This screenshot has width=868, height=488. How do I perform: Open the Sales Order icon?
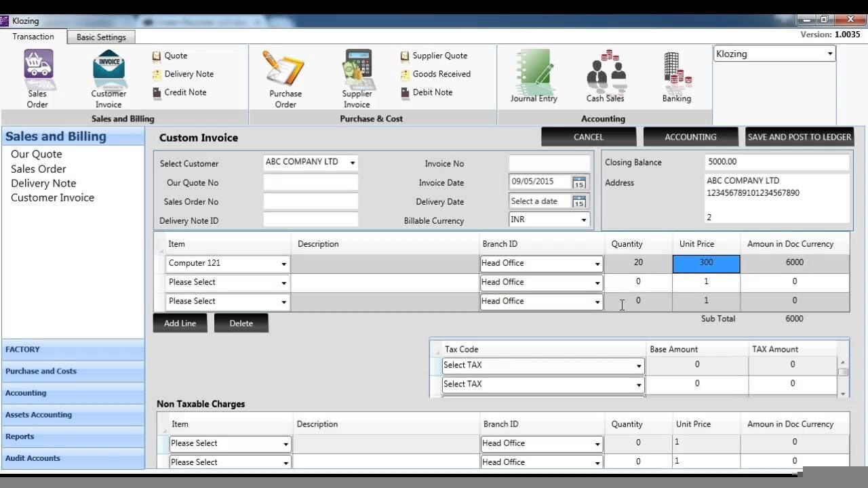coord(38,66)
